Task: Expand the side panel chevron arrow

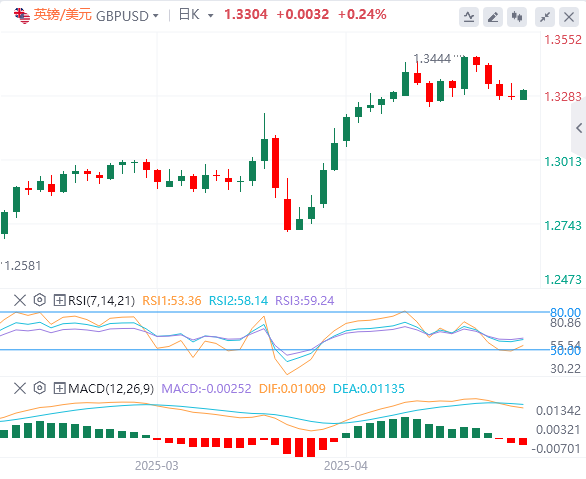Action: (579, 128)
